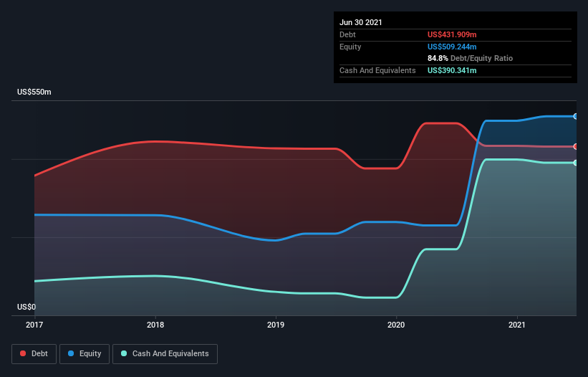Toggle Cash And Equivalents legend button
Image resolution: width=588 pixels, height=377 pixels.
tap(165, 354)
